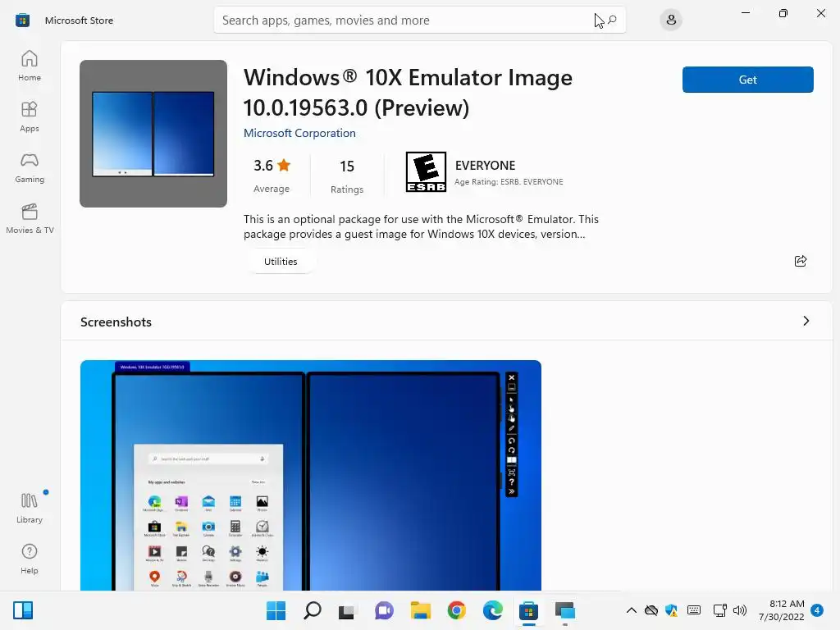Click the app description text

pyautogui.click(x=421, y=226)
